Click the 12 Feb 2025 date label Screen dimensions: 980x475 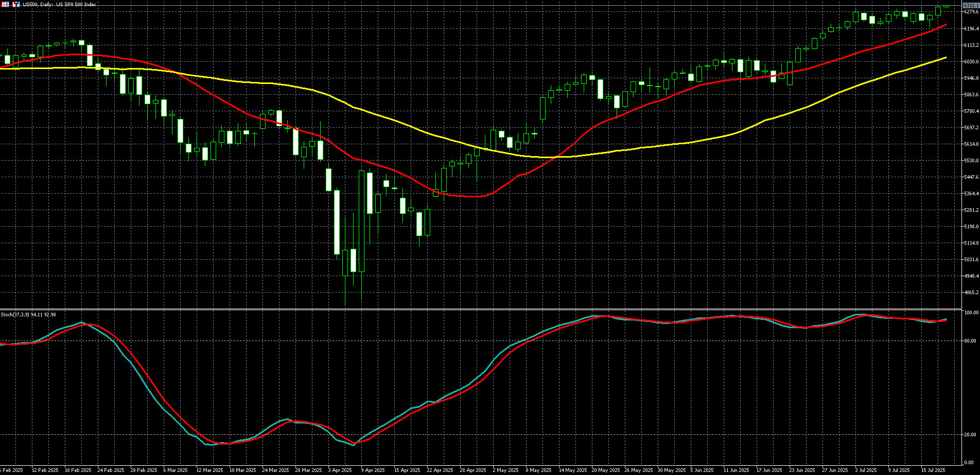(x=45, y=470)
